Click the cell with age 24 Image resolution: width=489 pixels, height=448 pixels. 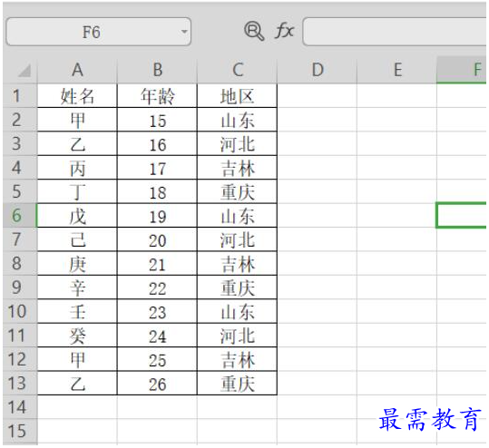coord(157,336)
